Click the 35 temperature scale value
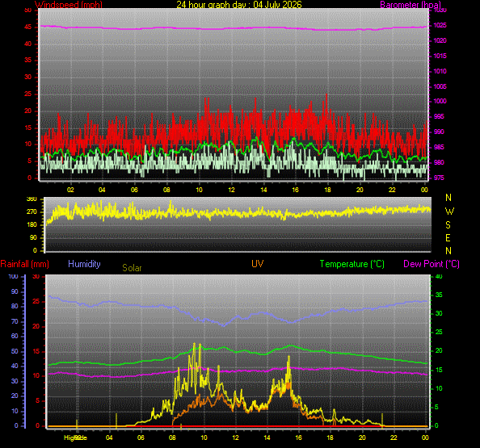This screenshot has height=448, width=480. tap(439, 295)
